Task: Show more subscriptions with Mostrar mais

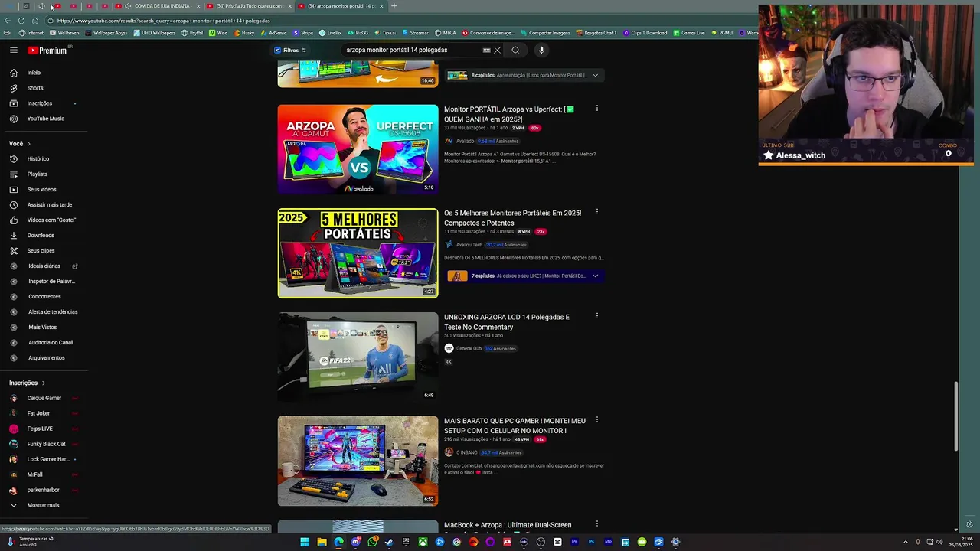Action: click(x=43, y=505)
